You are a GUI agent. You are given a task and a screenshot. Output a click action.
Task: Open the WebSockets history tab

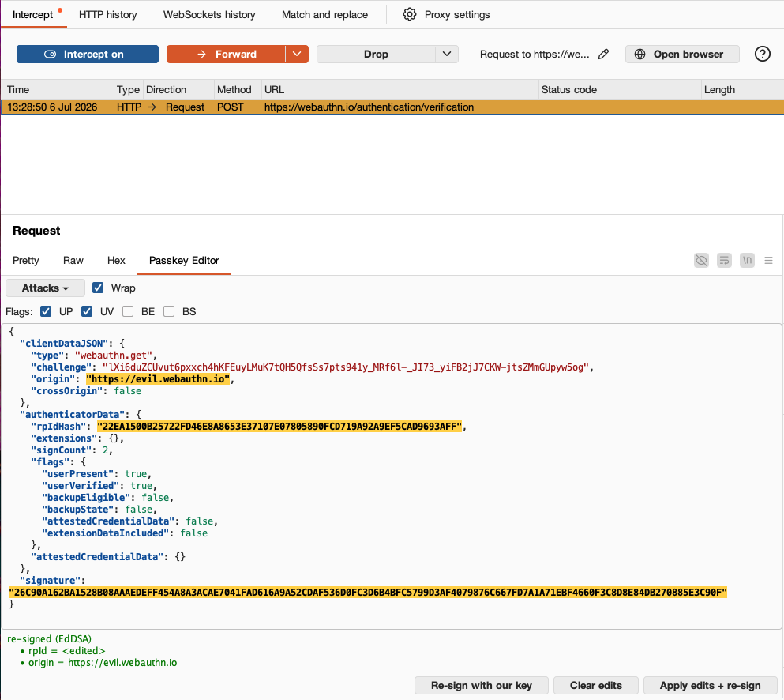(x=209, y=14)
